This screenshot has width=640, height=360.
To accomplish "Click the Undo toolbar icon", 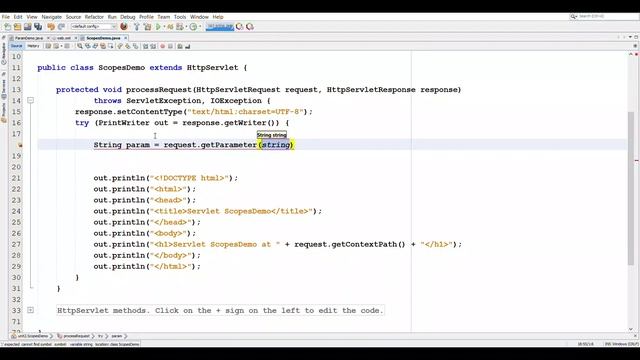I will (x=51, y=27).
